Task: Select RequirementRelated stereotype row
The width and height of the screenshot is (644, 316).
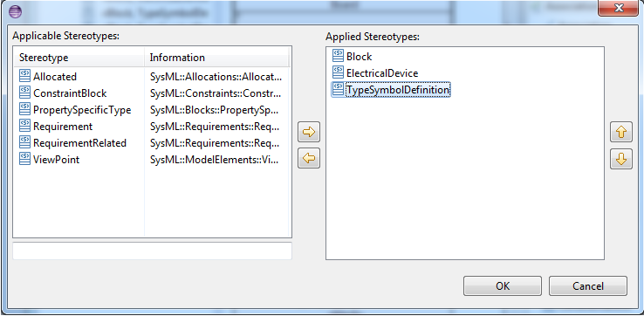Action: click(151, 142)
